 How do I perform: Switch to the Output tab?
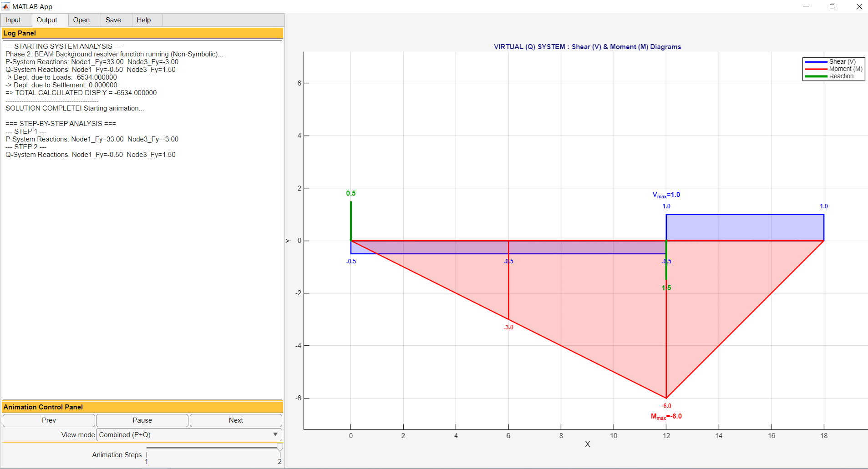[x=47, y=20]
